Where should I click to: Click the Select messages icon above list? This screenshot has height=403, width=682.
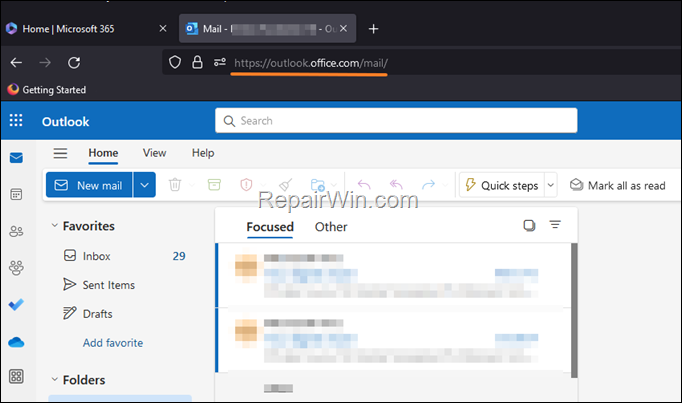pyautogui.click(x=529, y=225)
